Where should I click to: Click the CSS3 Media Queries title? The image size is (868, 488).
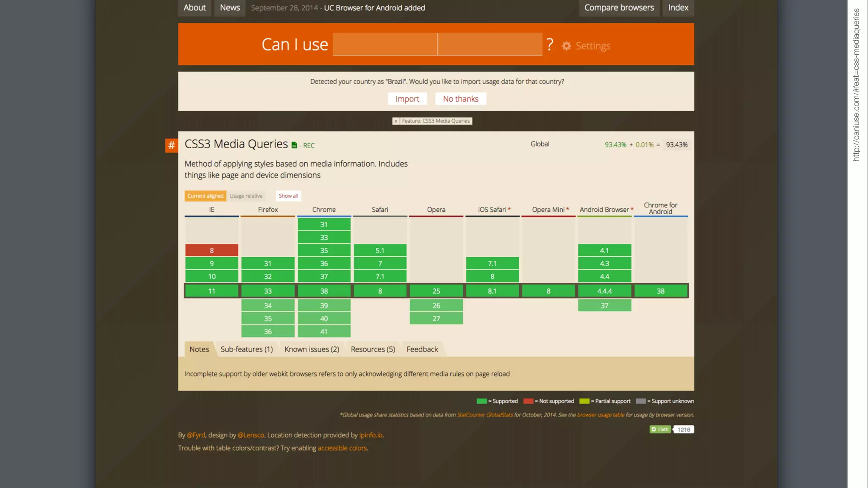click(236, 144)
